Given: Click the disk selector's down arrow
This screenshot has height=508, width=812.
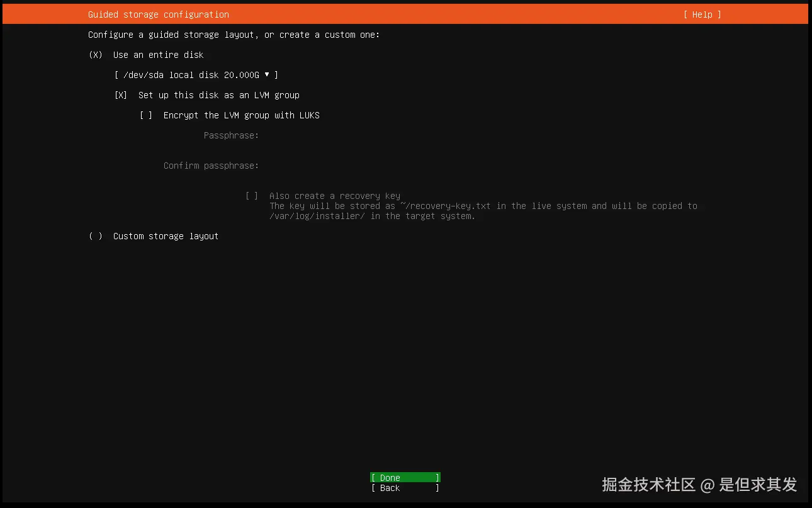Looking at the screenshot, I should pos(268,75).
